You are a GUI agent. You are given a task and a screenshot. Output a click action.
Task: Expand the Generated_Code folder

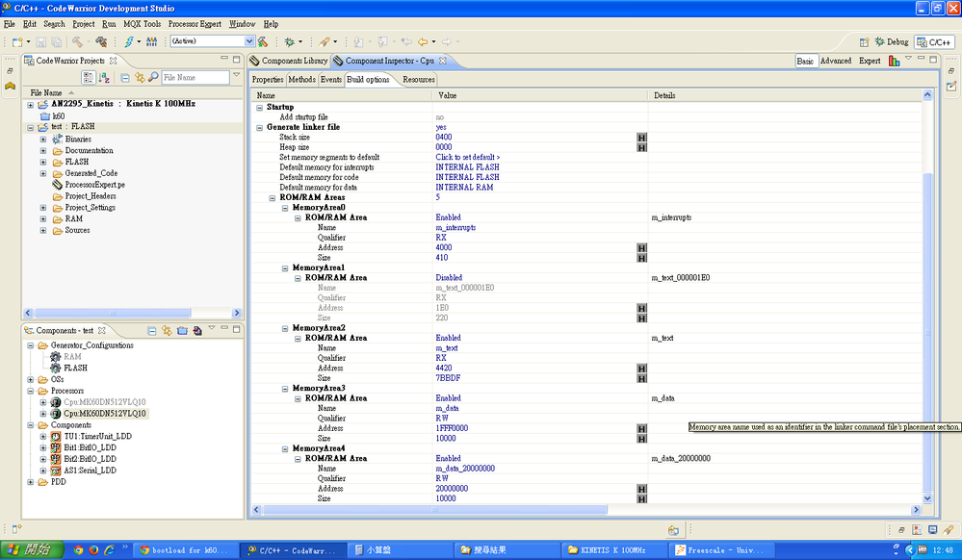coord(43,173)
